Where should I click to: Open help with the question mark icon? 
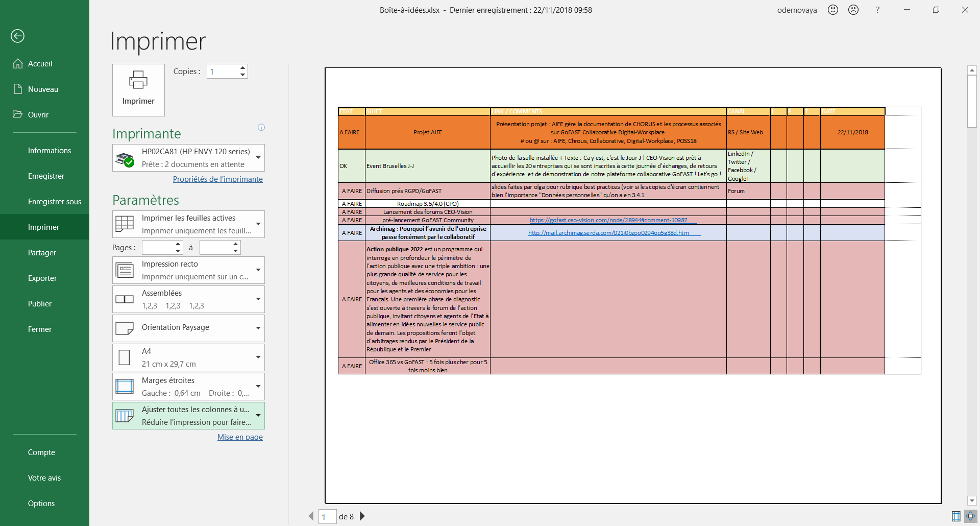click(x=877, y=10)
